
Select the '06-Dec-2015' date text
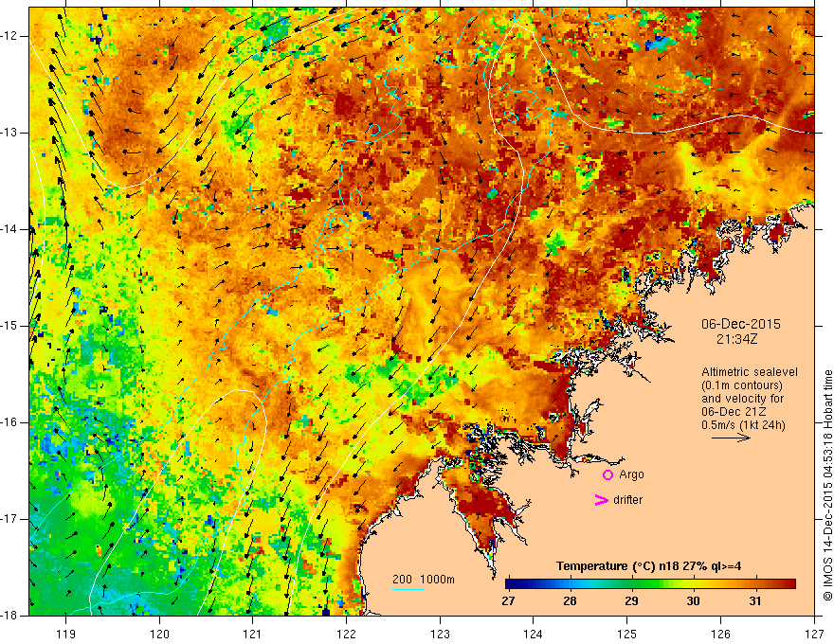coord(741,324)
